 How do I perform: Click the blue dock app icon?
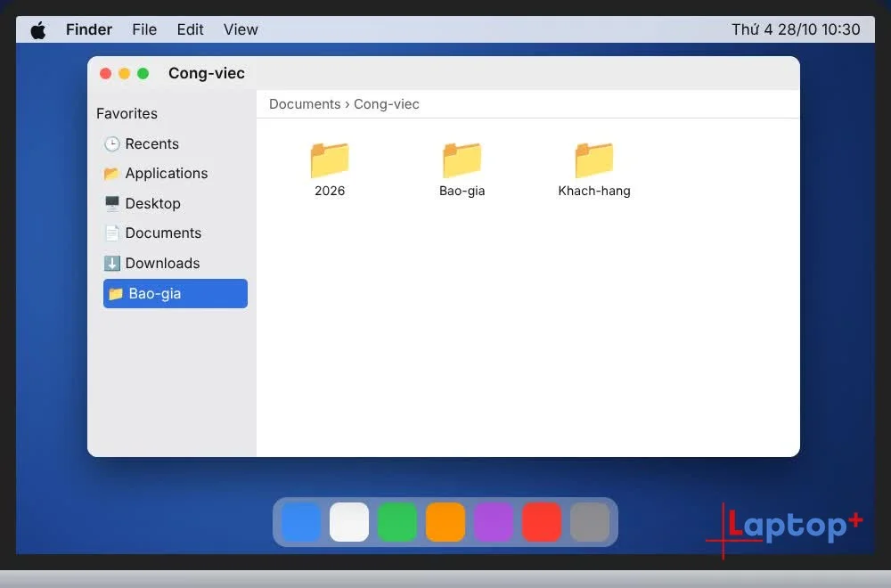(x=301, y=521)
